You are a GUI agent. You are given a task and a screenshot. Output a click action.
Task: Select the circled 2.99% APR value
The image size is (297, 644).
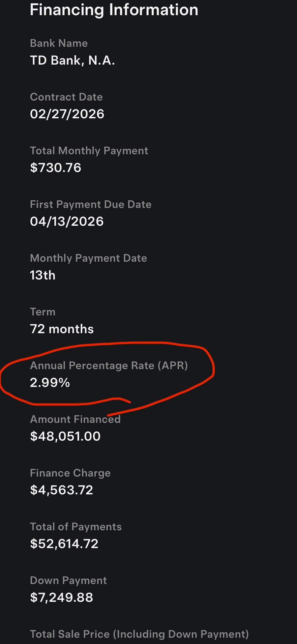point(50,383)
